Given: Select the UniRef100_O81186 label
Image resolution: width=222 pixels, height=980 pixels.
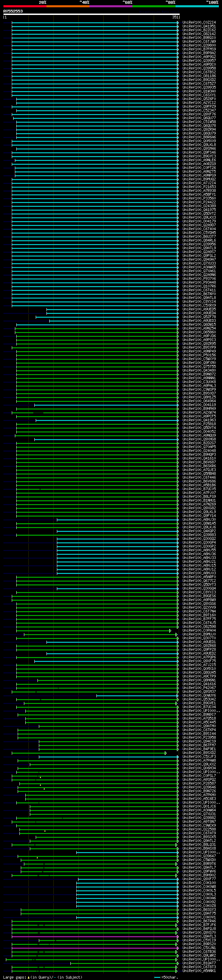Looking at the screenshot, I should pos(199,76).
